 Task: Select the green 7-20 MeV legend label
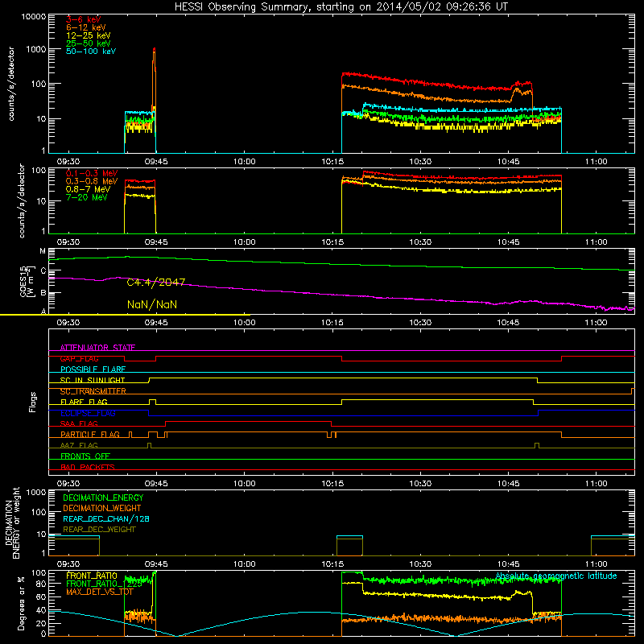tap(86, 197)
